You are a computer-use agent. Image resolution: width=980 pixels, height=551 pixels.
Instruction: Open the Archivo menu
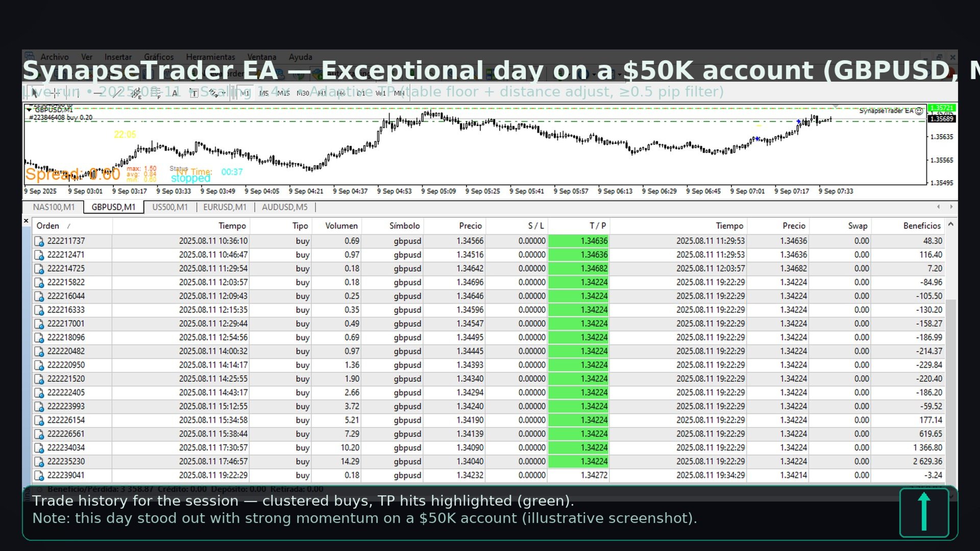tap(55, 57)
